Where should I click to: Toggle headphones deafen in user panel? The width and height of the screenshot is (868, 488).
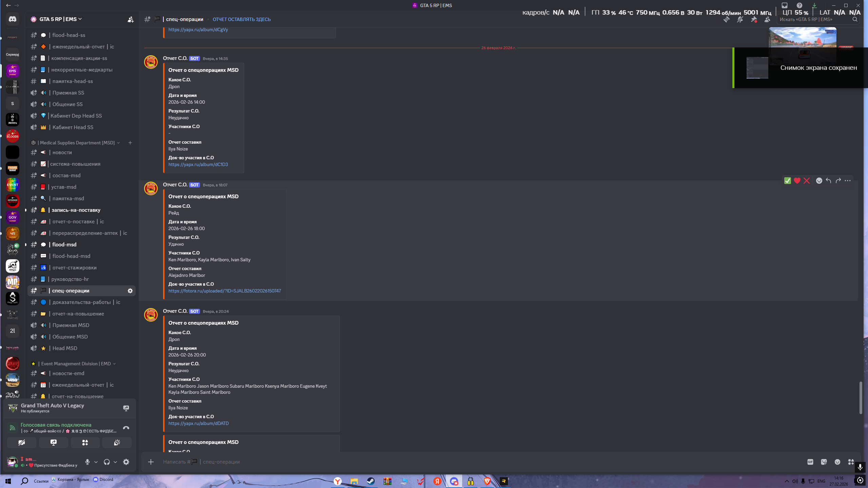point(106,462)
